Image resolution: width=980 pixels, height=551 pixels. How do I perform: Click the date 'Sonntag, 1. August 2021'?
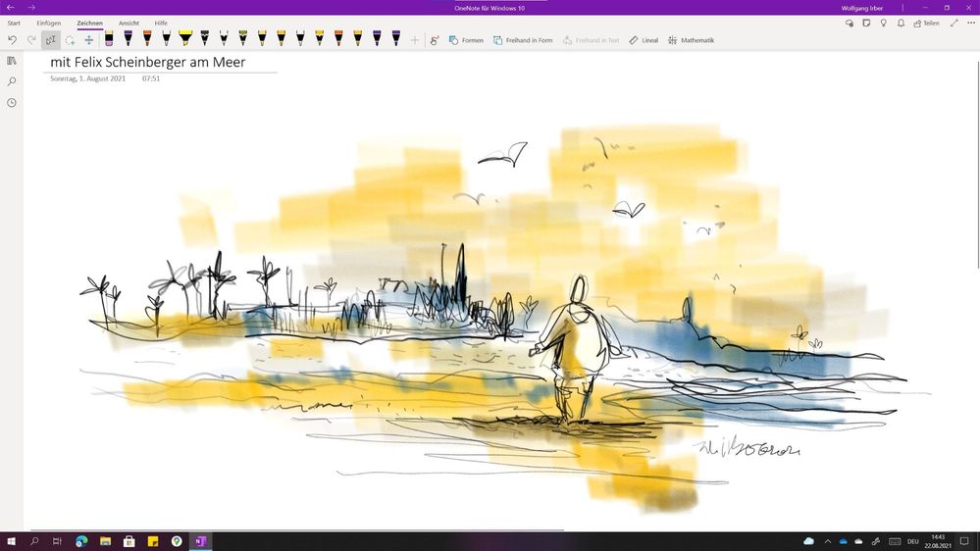87,78
